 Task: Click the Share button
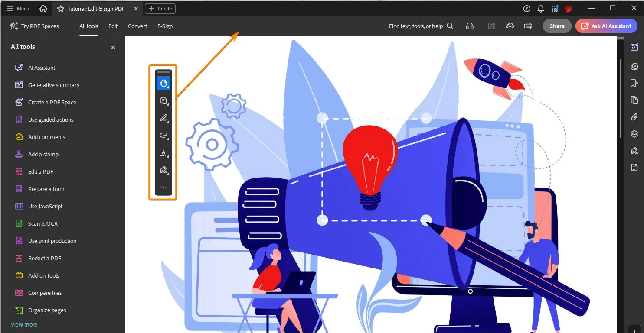click(x=557, y=26)
